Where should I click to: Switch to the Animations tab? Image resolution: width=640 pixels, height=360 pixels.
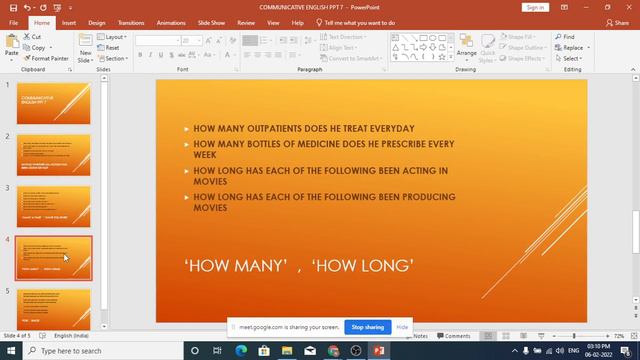(x=171, y=23)
